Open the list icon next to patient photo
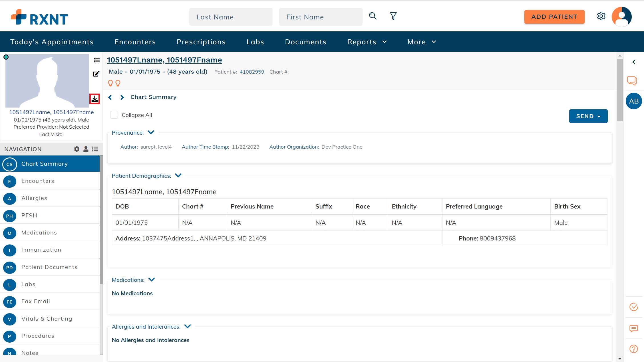644x362 pixels. [97, 60]
